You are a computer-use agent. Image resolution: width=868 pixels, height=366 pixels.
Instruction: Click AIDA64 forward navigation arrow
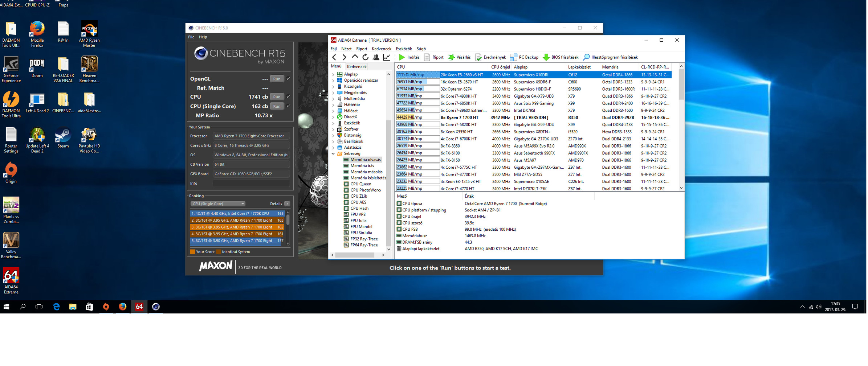(x=345, y=57)
